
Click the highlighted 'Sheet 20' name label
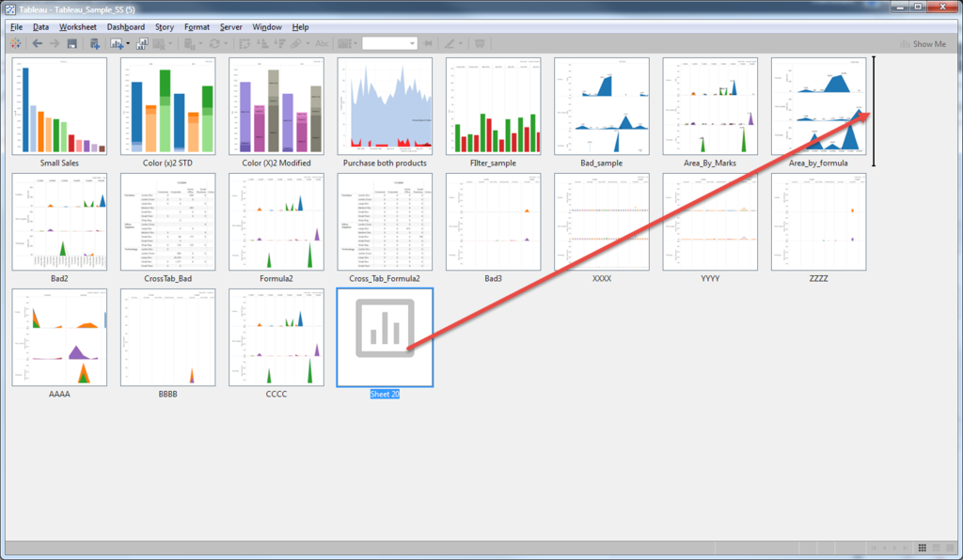385,394
